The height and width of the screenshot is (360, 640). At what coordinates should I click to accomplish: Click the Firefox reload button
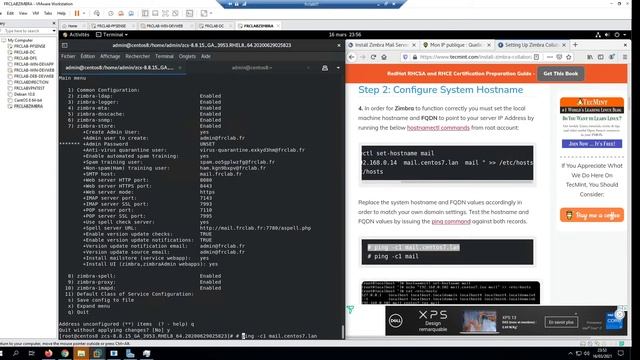click(x=373, y=57)
